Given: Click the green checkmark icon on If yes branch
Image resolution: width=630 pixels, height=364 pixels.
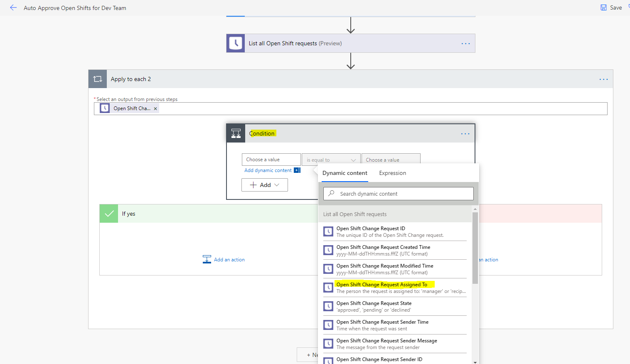Looking at the screenshot, I should 108,213.
